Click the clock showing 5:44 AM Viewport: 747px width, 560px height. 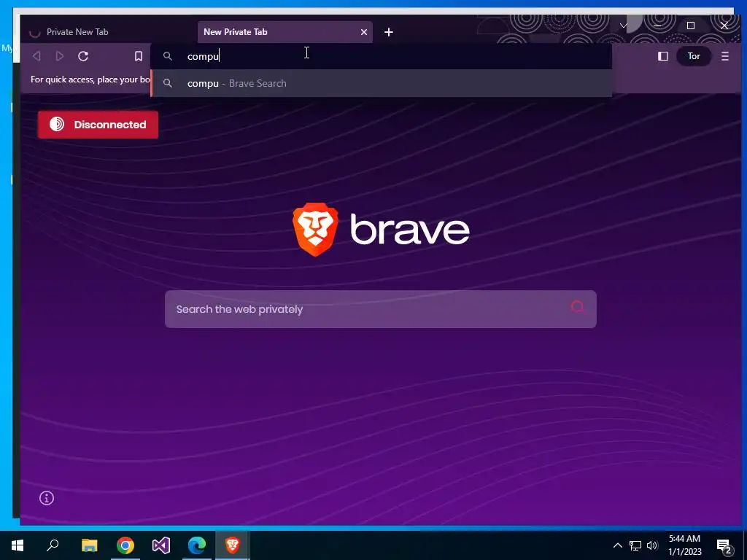[x=684, y=545]
